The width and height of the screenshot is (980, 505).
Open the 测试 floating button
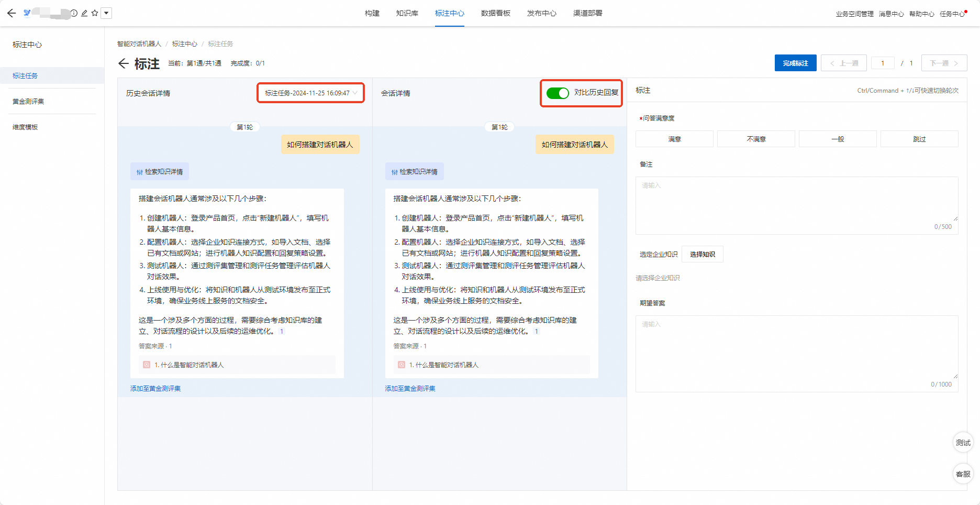[x=963, y=443]
